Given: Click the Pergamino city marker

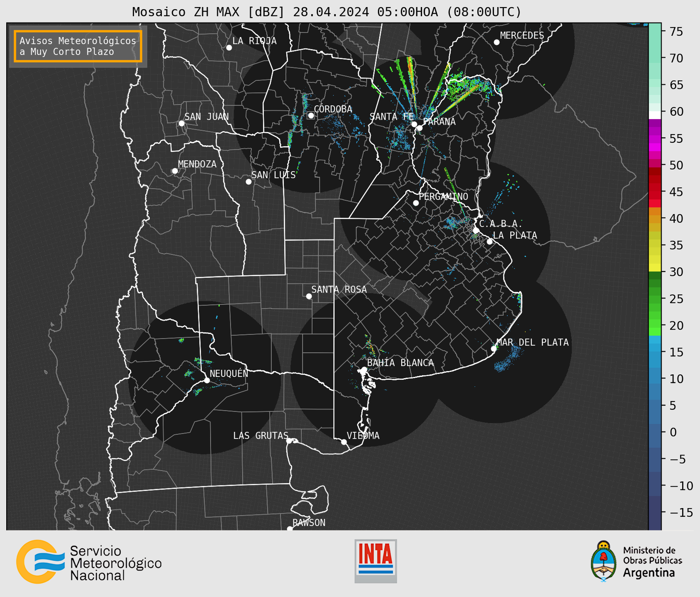Looking at the screenshot, I should 416,203.
